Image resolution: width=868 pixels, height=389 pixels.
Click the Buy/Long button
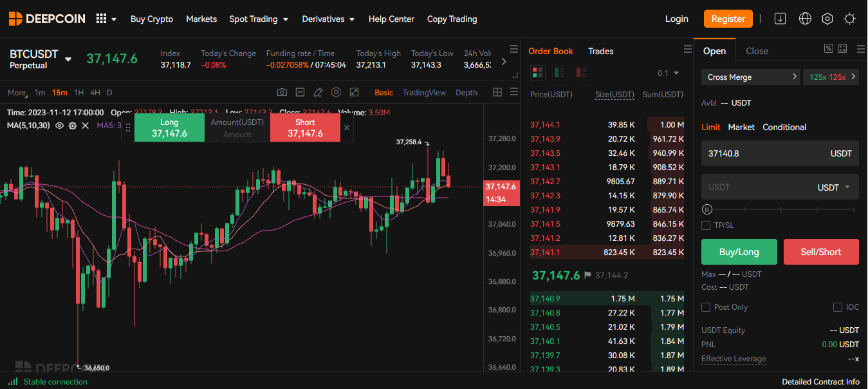tap(739, 252)
